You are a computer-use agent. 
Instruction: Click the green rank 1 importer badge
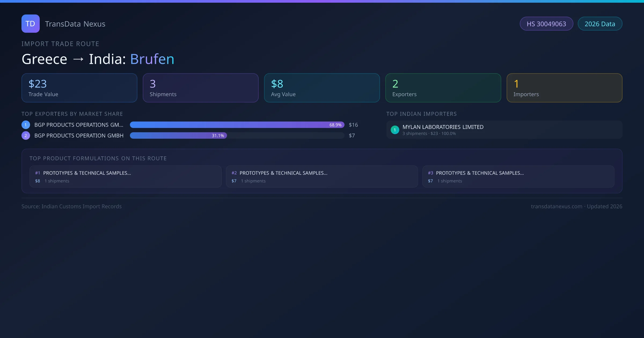coord(395,130)
